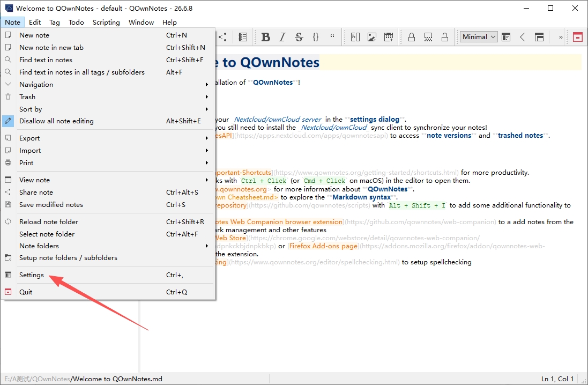Open Setup note folders / subfolders
The height and width of the screenshot is (385, 588).
tap(108, 258)
